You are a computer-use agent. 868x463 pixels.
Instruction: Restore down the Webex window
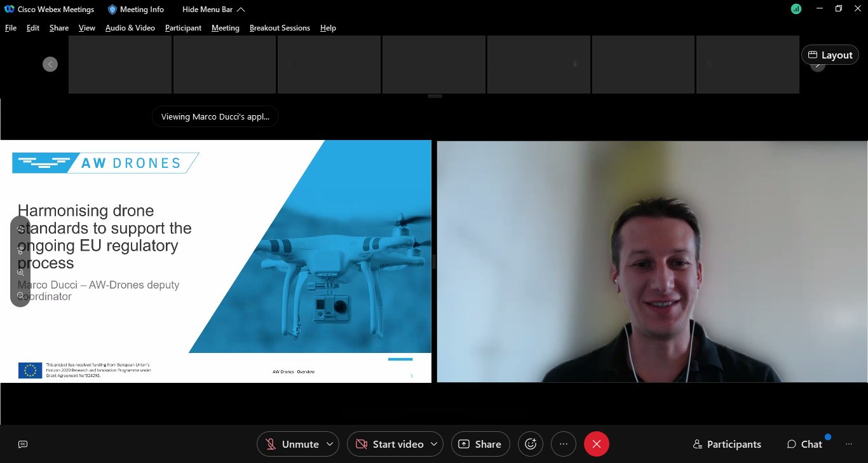point(839,9)
